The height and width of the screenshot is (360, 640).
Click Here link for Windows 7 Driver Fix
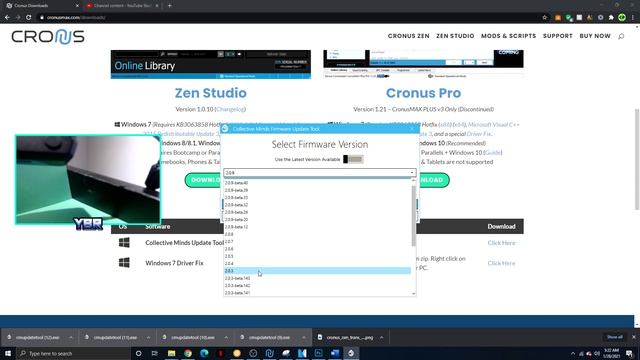click(x=501, y=263)
